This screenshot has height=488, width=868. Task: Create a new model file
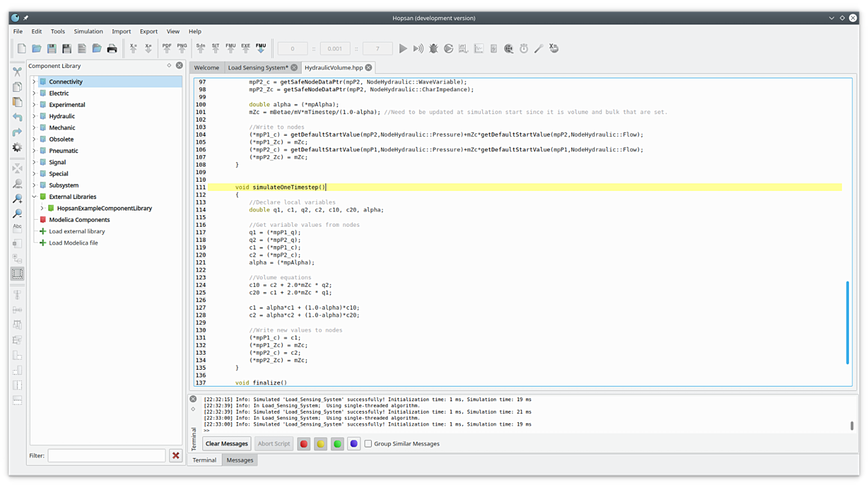[21, 48]
